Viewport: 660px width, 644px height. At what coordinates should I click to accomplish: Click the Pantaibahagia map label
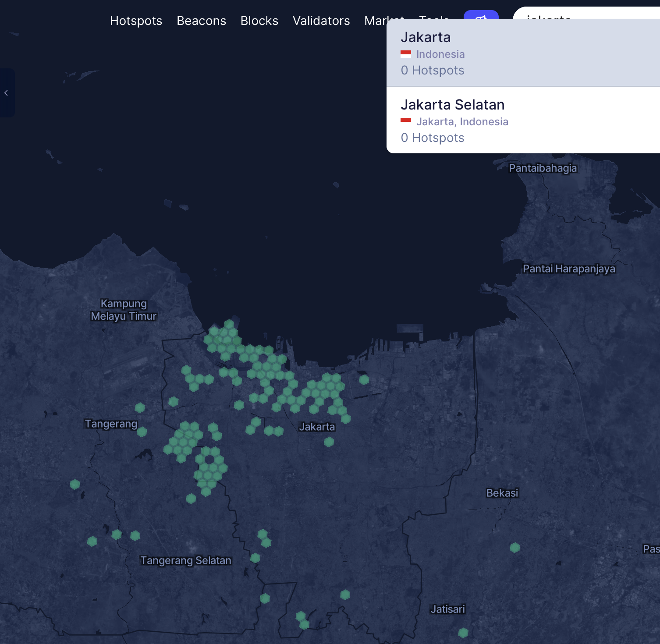[543, 168]
